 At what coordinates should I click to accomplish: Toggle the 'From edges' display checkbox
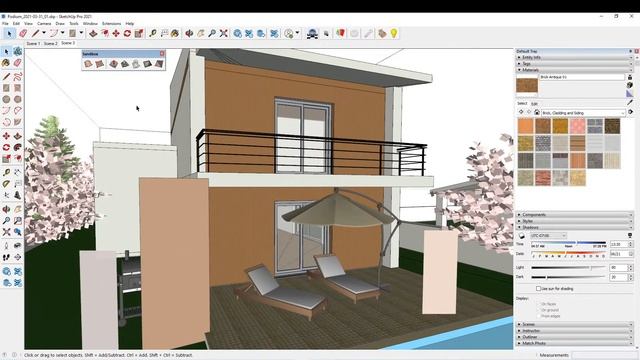click(x=538, y=316)
